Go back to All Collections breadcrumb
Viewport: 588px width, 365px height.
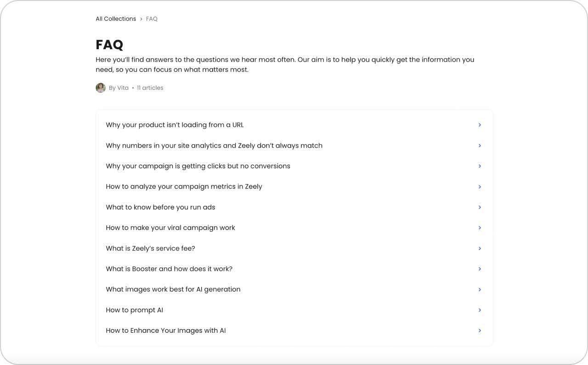coord(116,19)
